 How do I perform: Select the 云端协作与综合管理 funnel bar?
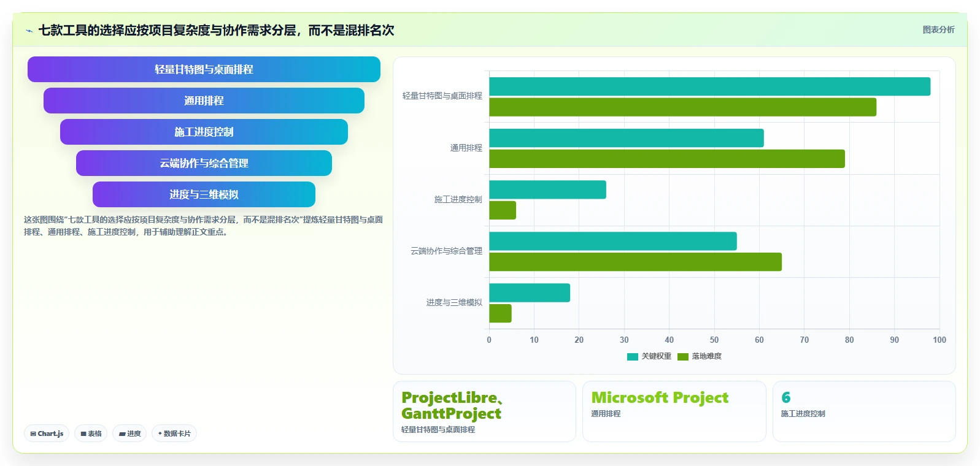coord(204,163)
